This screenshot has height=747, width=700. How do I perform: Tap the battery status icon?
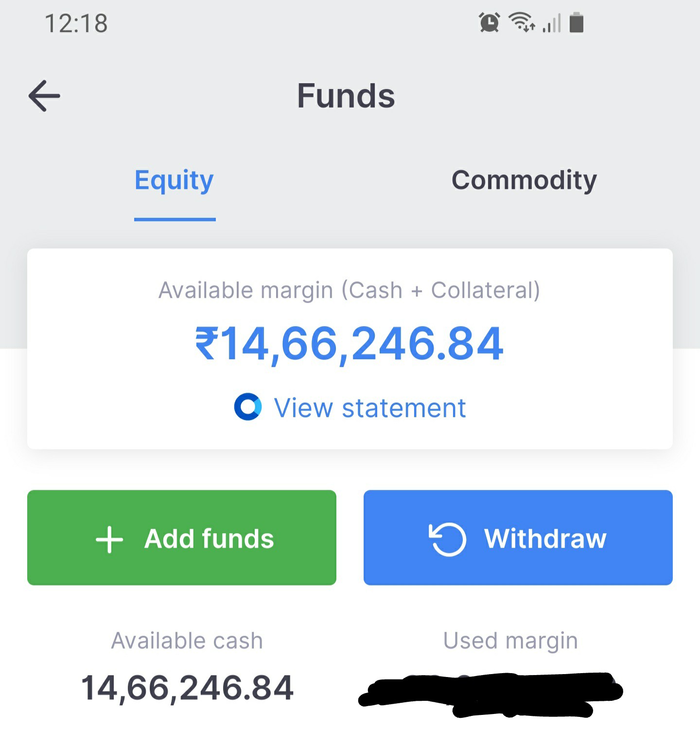[x=577, y=22]
